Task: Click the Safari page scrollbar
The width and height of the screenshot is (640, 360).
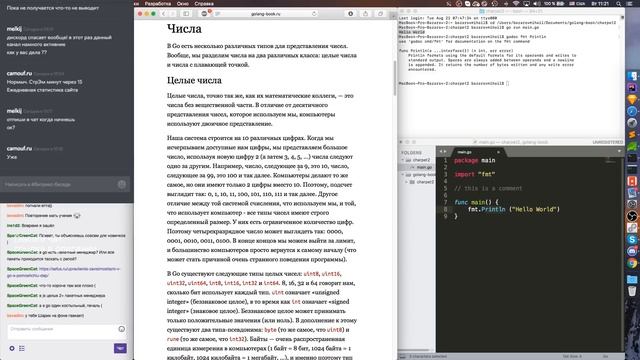Action: (395, 78)
